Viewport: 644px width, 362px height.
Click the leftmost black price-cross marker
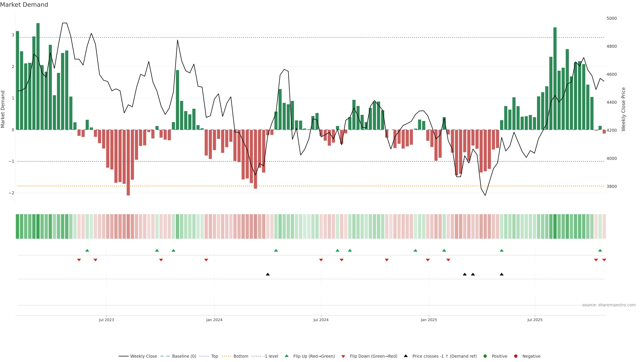tap(268, 274)
